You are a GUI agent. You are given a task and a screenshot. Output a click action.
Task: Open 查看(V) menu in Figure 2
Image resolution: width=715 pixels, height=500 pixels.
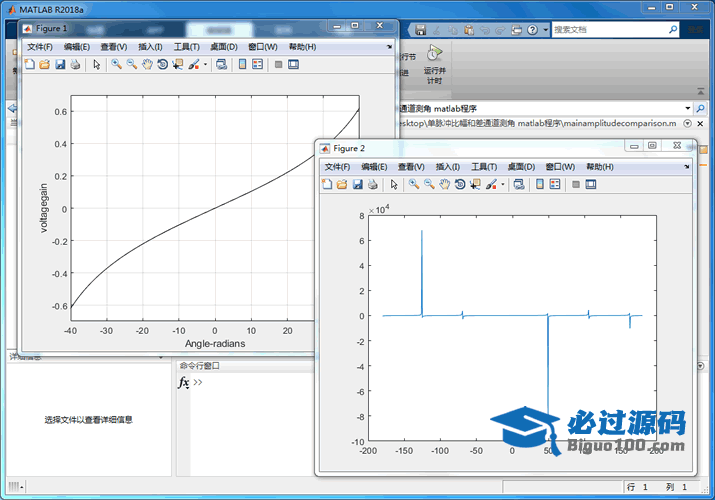click(411, 167)
